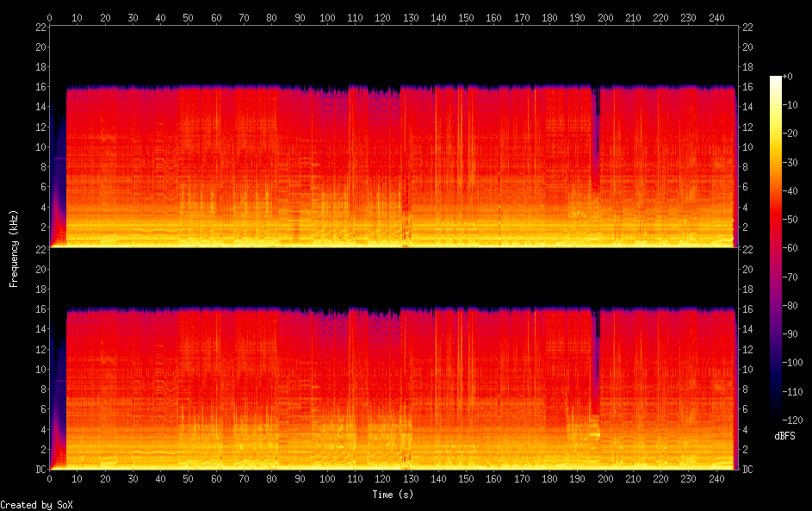Click the "+0" value on the color scale
The height and width of the screenshot is (511, 812).
[788, 76]
